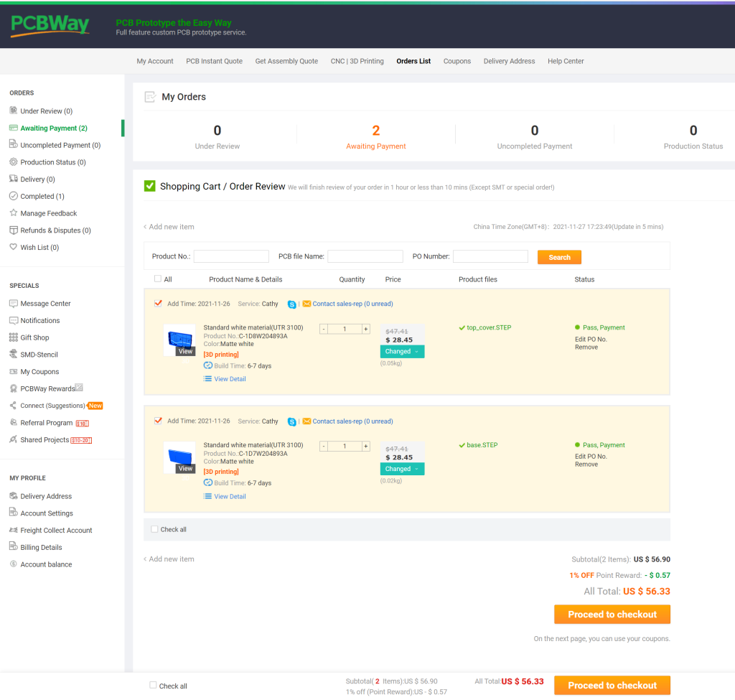This screenshot has width=735, height=700.
Task: Open Get Assembly Quote menu
Action: (x=286, y=61)
